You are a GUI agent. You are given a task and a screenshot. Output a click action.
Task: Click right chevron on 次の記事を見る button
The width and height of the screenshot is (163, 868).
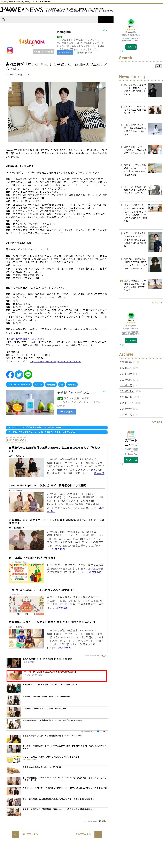tap(98, 834)
